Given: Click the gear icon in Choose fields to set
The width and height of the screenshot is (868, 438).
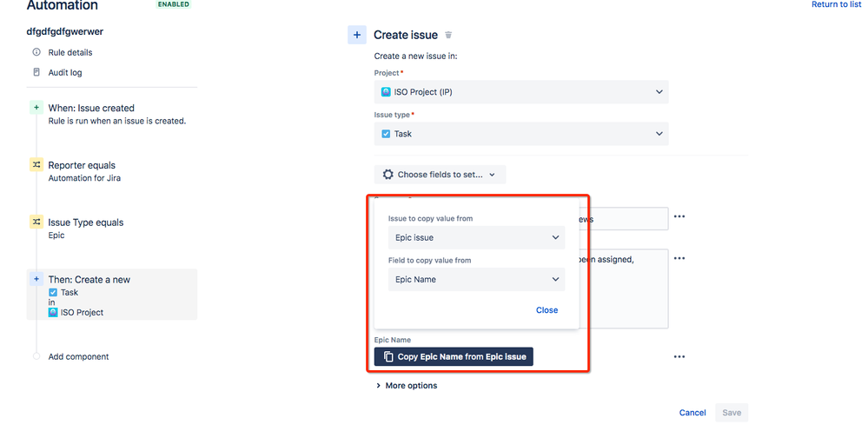Looking at the screenshot, I should (388, 175).
